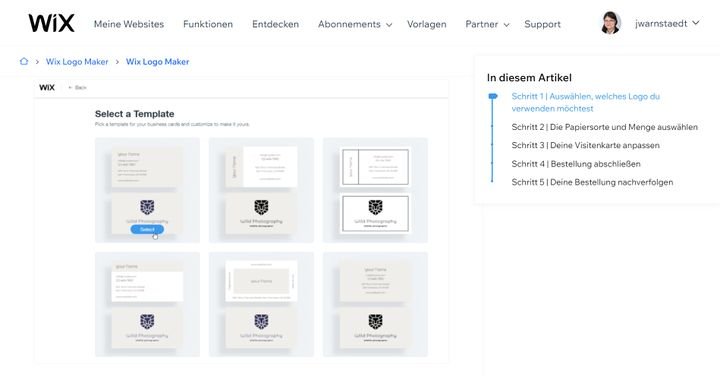Click the home breadcrumb icon
This screenshot has height=376, width=720.
point(24,61)
